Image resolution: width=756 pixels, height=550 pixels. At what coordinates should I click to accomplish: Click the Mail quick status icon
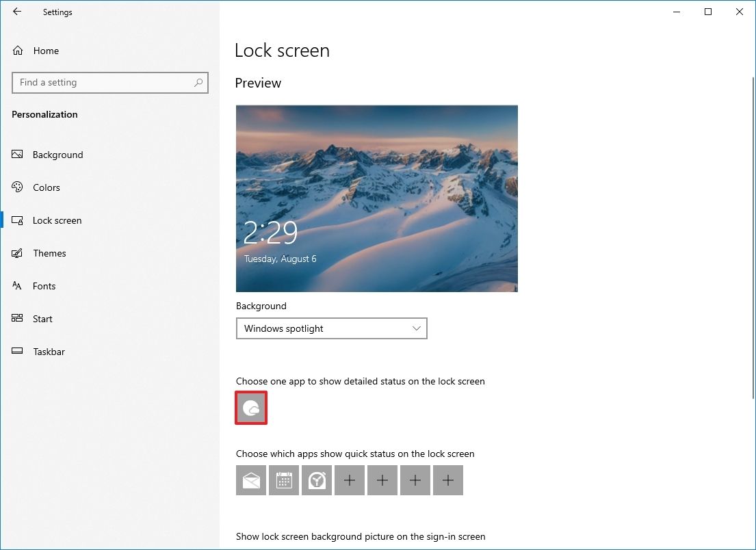[251, 480]
